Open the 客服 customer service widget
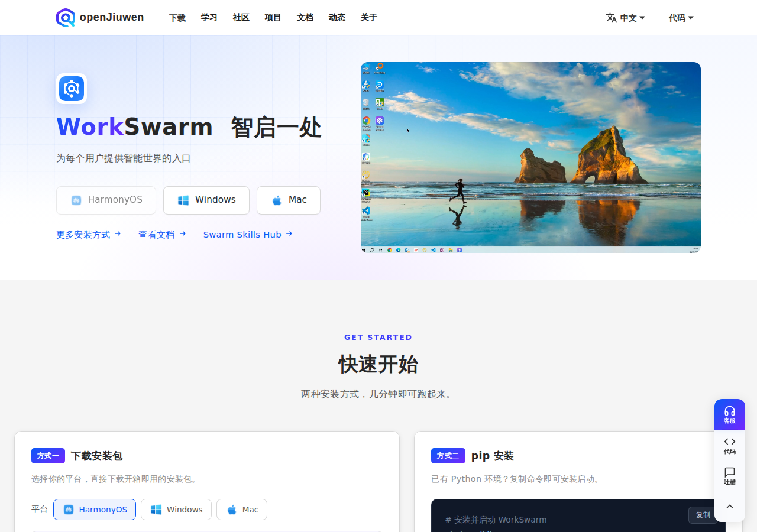The height and width of the screenshot is (532, 757). [x=730, y=414]
